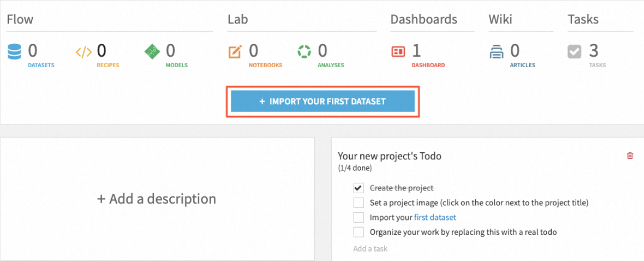This screenshot has width=644, height=261.
Task: Click the red dashboard icon
Action: tap(399, 52)
